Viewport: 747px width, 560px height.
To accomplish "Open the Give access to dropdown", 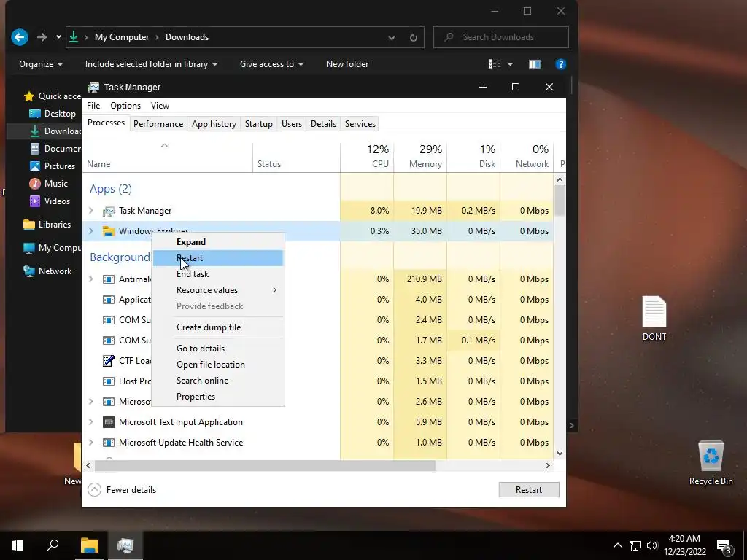I will click(x=271, y=64).
